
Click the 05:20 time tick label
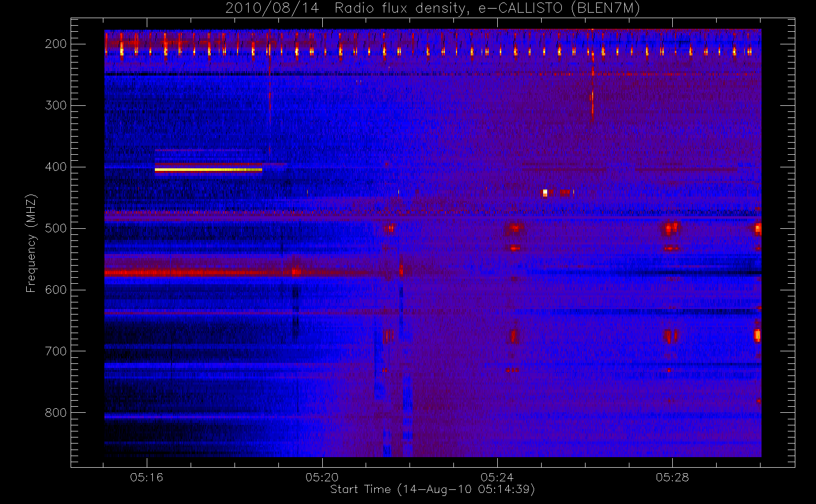322,477
